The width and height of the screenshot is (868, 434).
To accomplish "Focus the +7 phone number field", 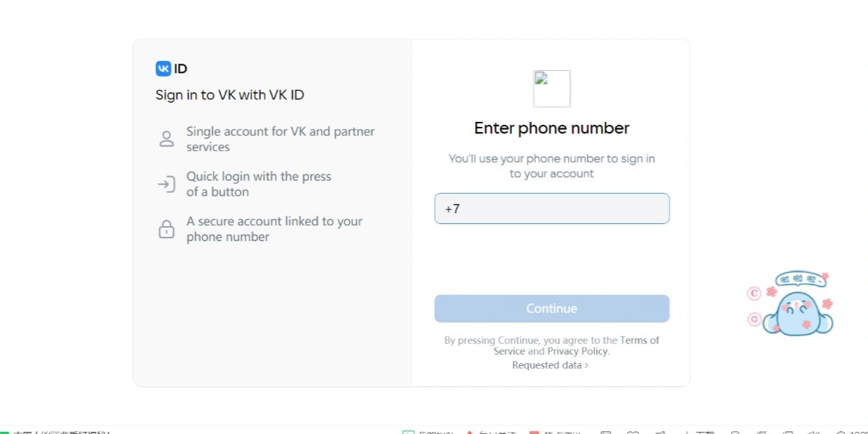I will (x=552, y=208).
